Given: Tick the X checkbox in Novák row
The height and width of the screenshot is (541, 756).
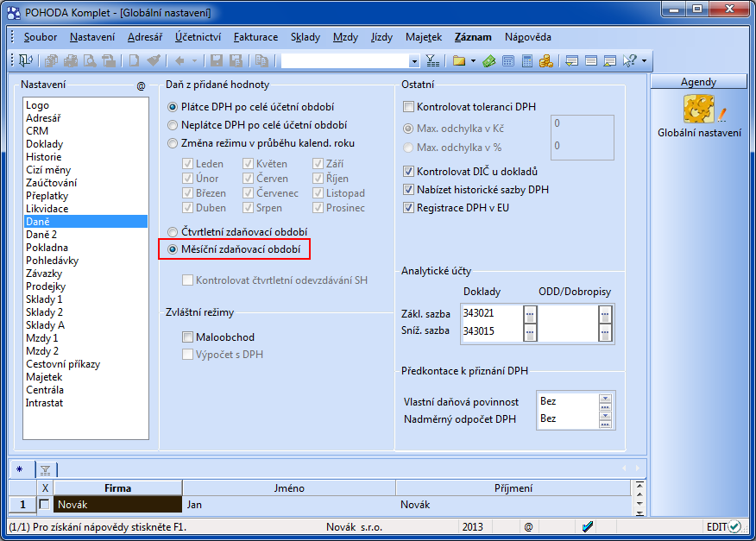Looking at the screenshot, I should pos(44,505).
